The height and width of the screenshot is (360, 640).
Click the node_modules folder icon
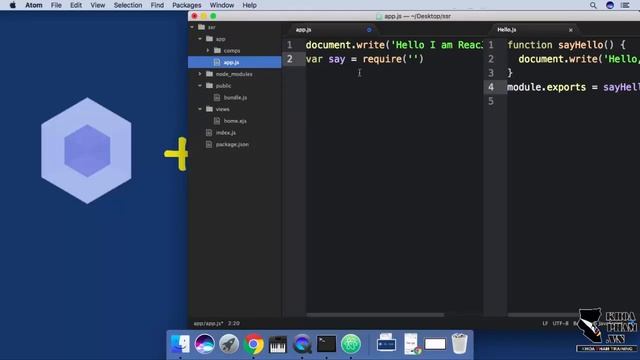[x=209, y=74]
